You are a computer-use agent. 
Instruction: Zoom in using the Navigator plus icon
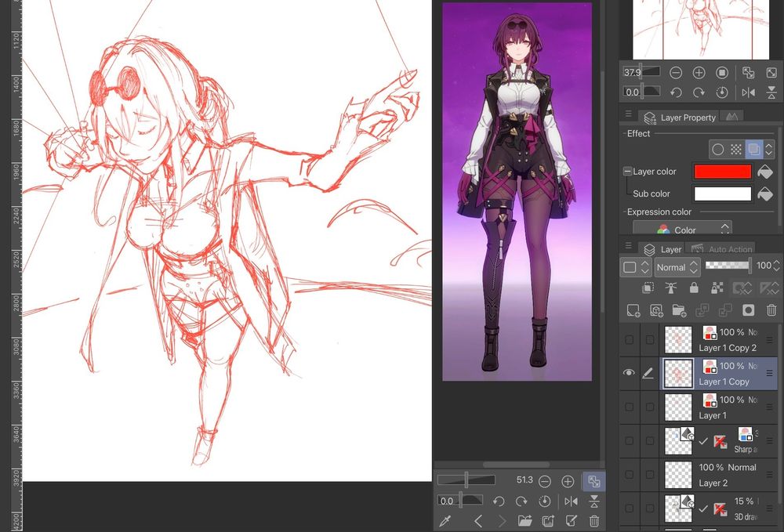(699, 73)
